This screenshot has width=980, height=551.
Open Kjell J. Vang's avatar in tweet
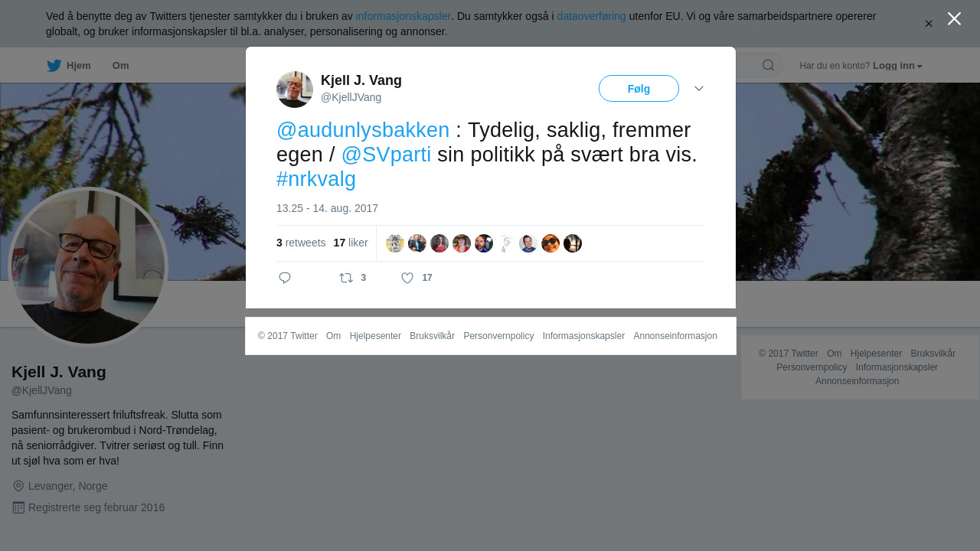(x=295, y=90)
